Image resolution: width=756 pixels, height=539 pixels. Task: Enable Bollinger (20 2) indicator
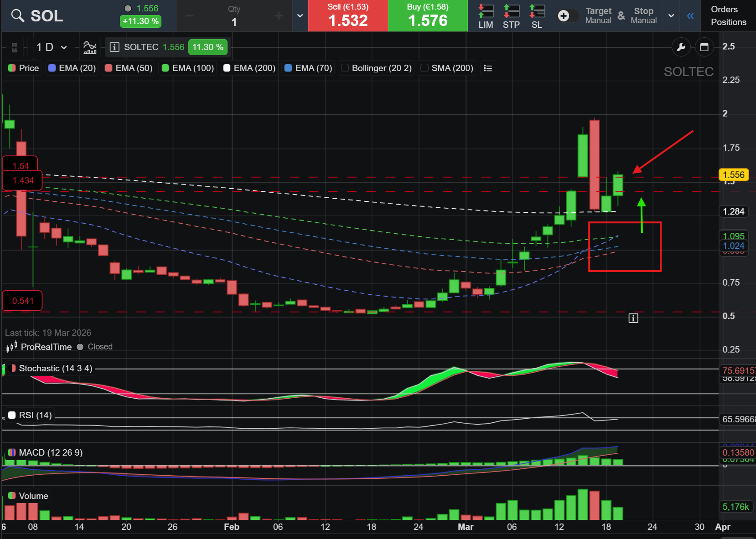pyautogui.click(x=377, y=68)
